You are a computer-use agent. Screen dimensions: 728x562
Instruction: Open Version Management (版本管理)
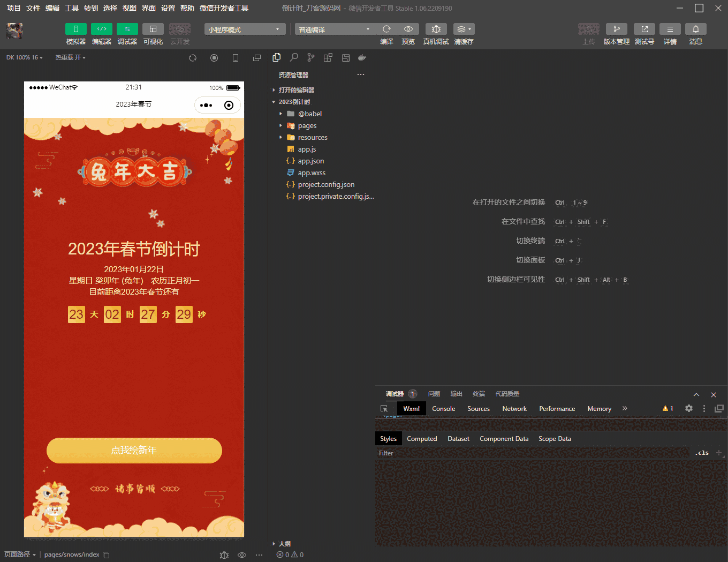[616, 29]
